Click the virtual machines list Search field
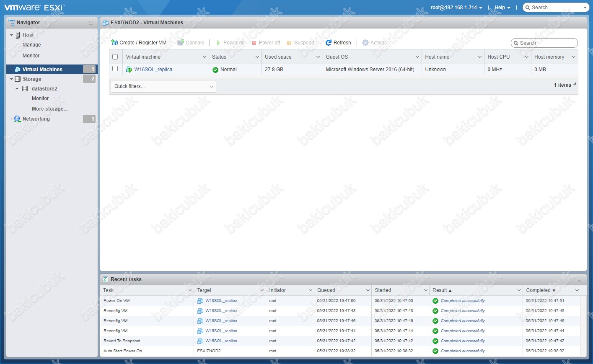Image resolution: width=593 pixels, height=364 pixels. click(x=544, y=43)
